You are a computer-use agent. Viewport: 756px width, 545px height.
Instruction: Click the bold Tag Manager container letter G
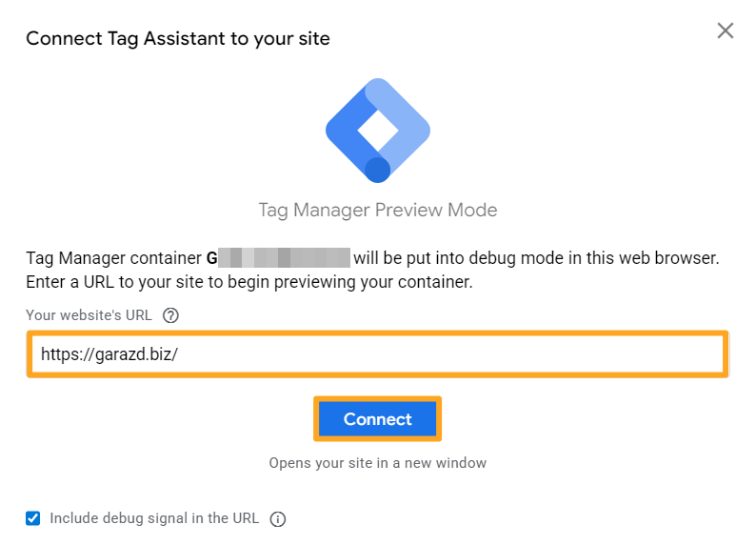[211, 258]
